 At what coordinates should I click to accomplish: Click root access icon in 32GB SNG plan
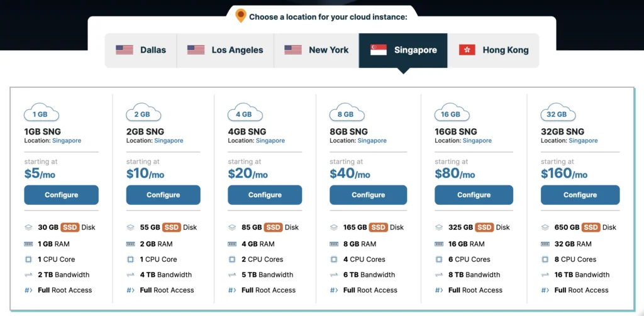click(545, 290)
